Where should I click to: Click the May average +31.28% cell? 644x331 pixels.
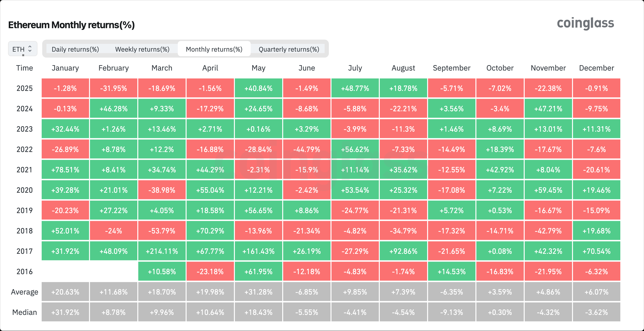259,292
